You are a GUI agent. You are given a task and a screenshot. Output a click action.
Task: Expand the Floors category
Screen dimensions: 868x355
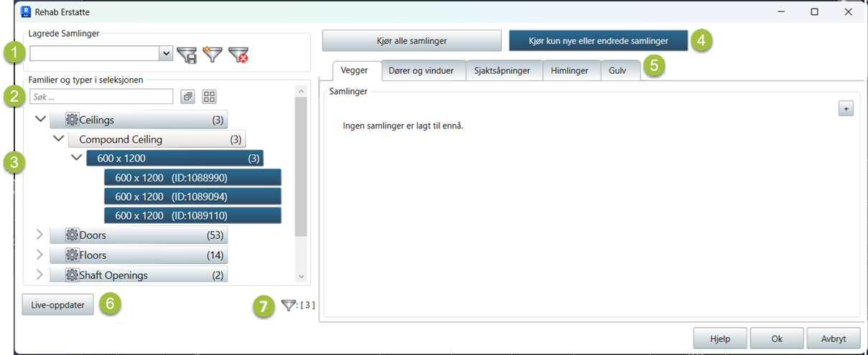click(39, 255)
